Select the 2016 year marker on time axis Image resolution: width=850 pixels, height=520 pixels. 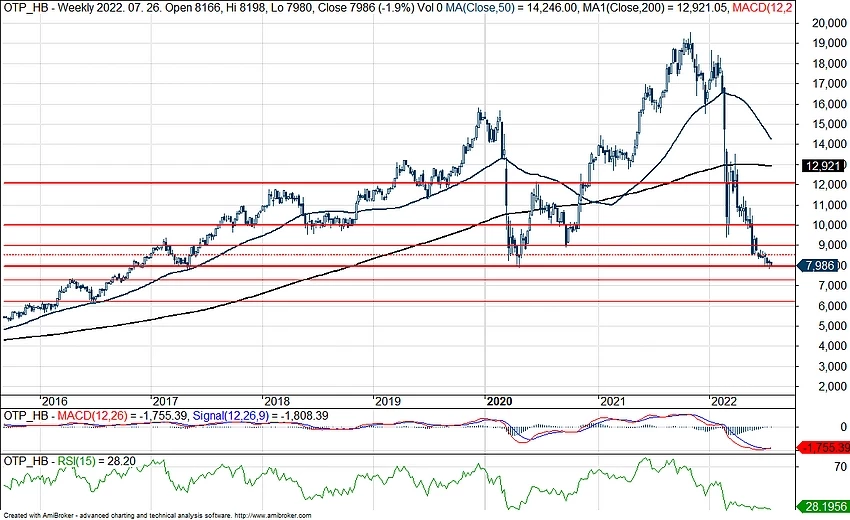pos(54,400)
